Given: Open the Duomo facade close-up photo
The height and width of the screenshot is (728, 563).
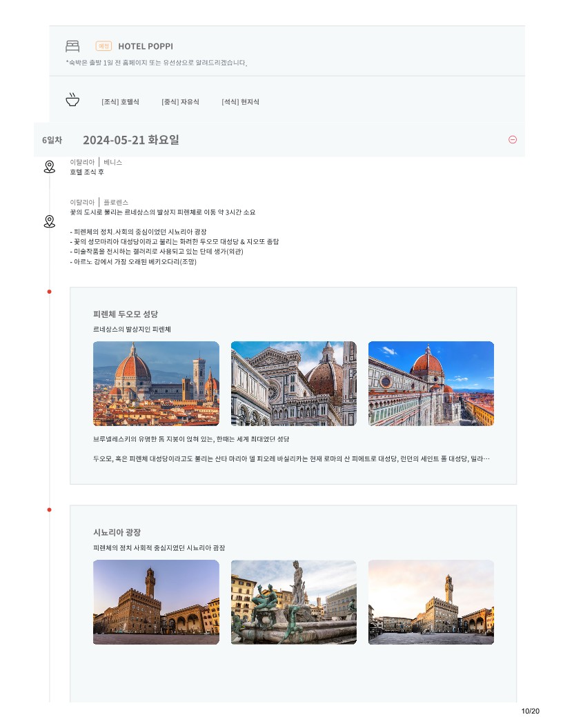Looking at the screenshot, I should click(294, 383).
